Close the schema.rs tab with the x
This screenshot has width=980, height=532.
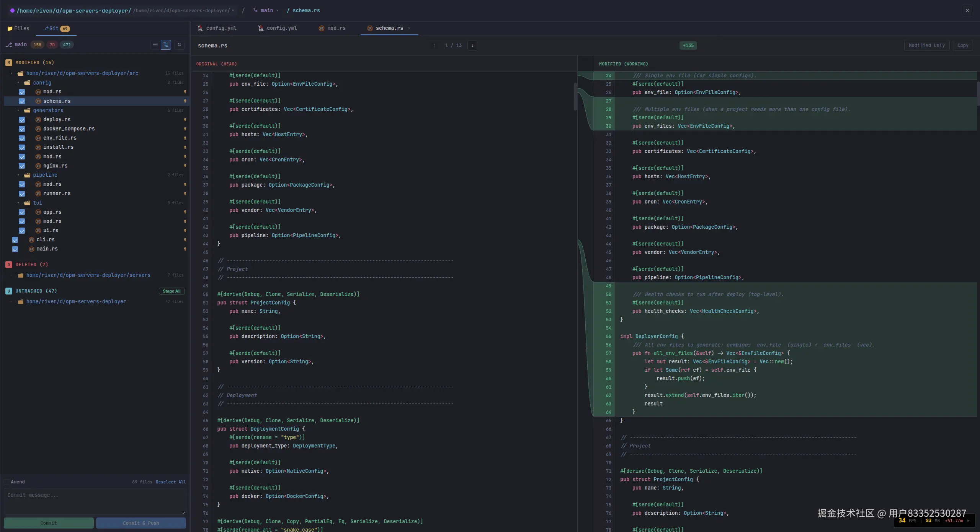(x=409, y=28)
